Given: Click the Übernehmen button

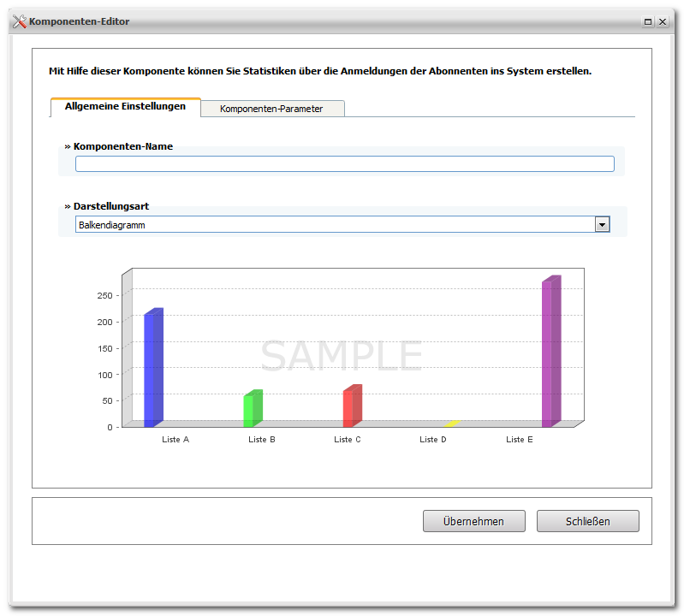Looking at the screenshot, I should click(x=473, y=521).
